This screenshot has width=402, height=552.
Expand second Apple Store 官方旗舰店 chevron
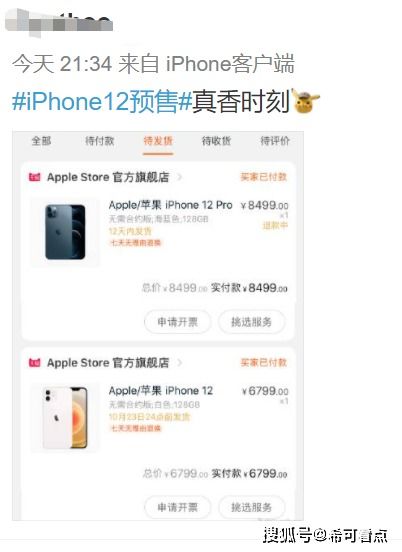point(180,363)
